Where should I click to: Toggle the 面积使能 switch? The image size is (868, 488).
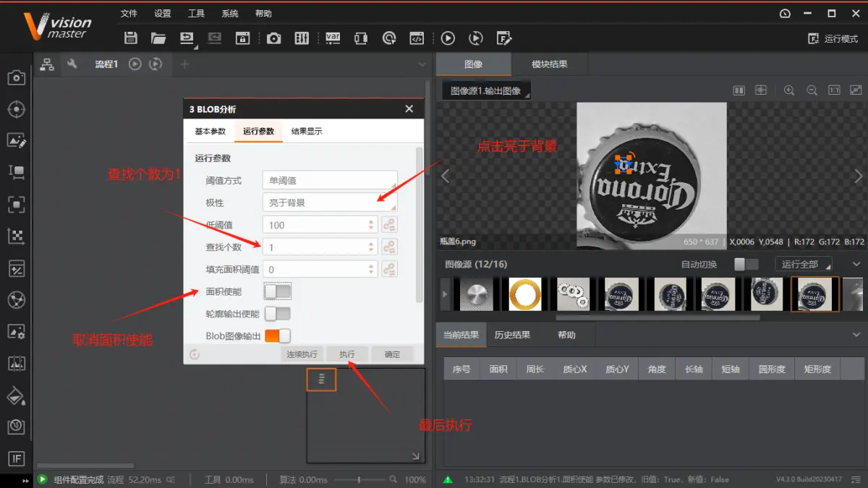(278, 291)
